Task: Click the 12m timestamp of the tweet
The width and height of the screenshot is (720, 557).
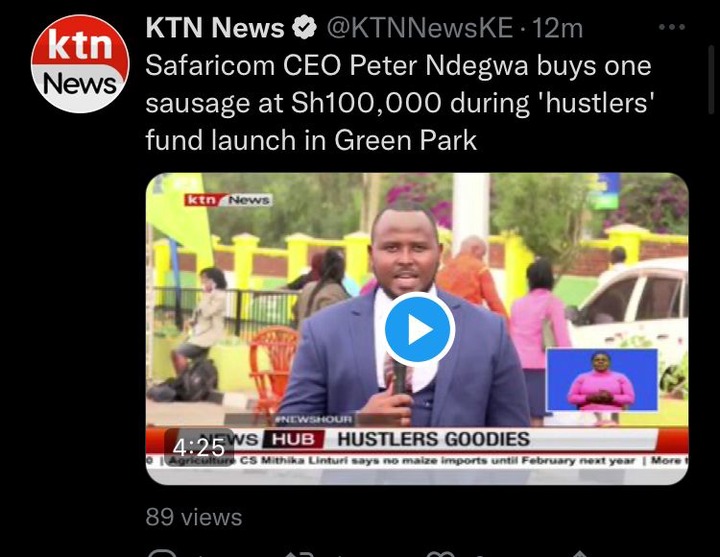Action: 557,28
